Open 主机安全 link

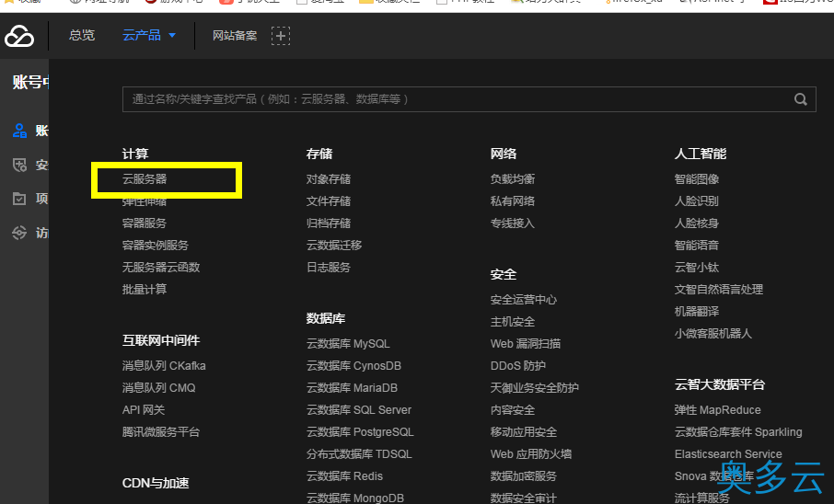coord(513,322)
